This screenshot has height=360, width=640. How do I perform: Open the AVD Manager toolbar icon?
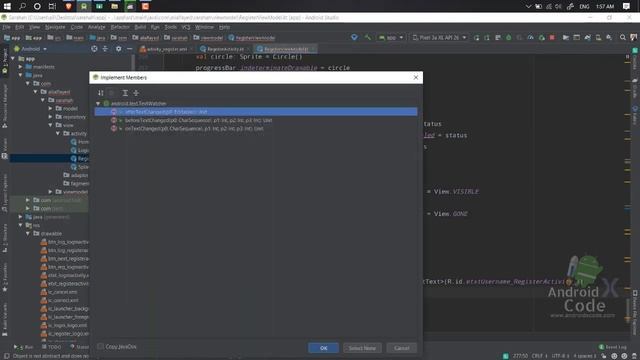pos(598,38)
